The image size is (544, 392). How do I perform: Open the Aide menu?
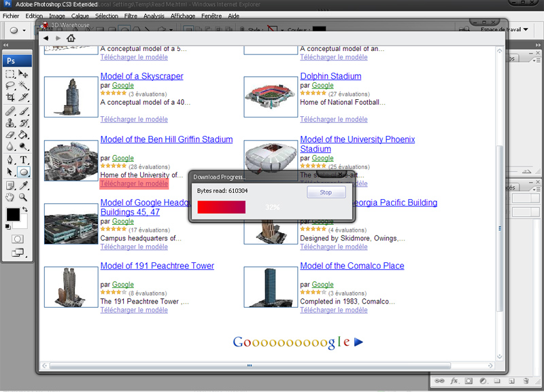click(233, 16)
